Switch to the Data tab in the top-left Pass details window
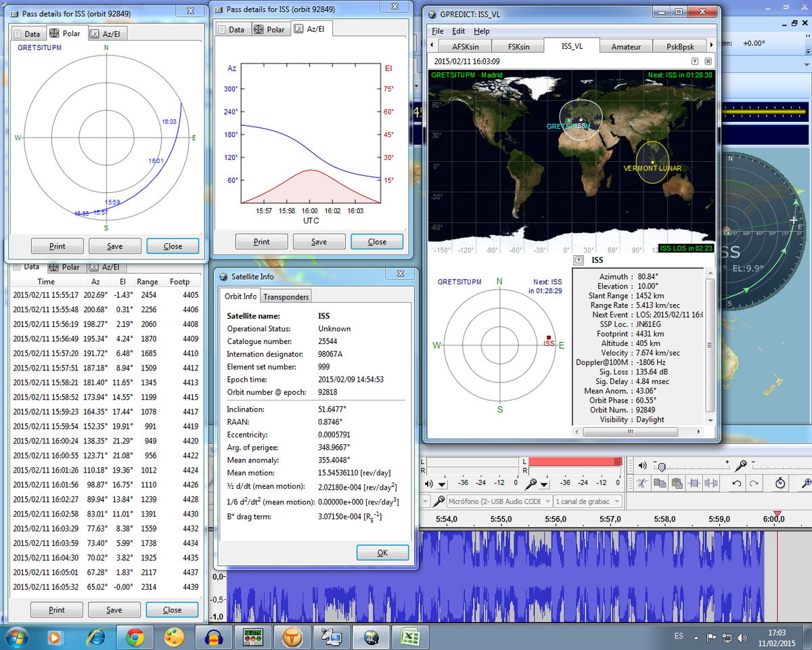Image resolution: width=812 pixels, height=650 pixels. (x=27, y=33)
